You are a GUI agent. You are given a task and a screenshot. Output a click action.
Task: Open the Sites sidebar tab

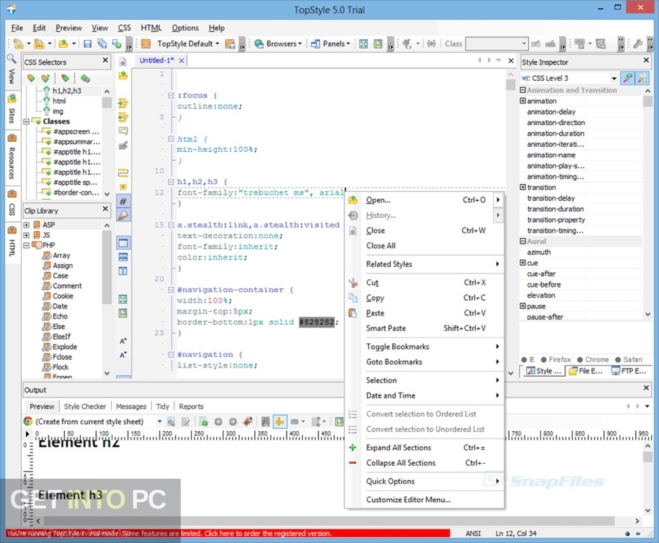coord(12,109)
